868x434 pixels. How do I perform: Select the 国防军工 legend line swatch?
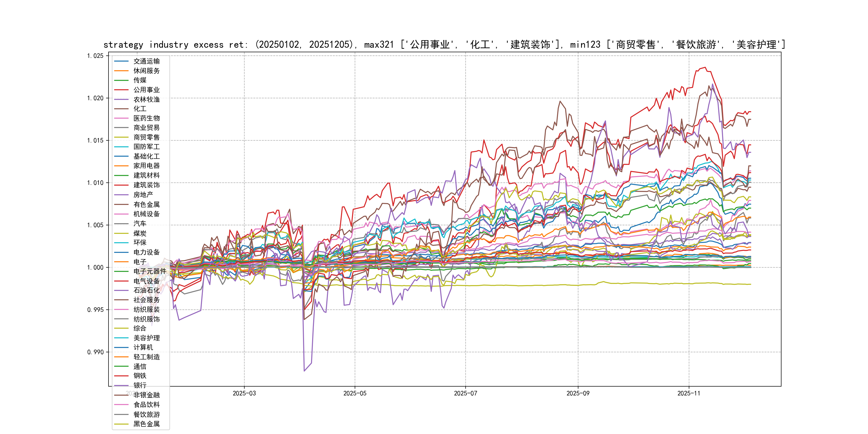point(121,147)
